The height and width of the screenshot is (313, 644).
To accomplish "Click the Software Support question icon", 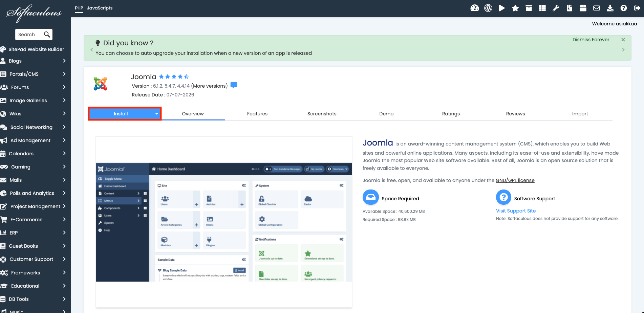I will pos(503,197).
